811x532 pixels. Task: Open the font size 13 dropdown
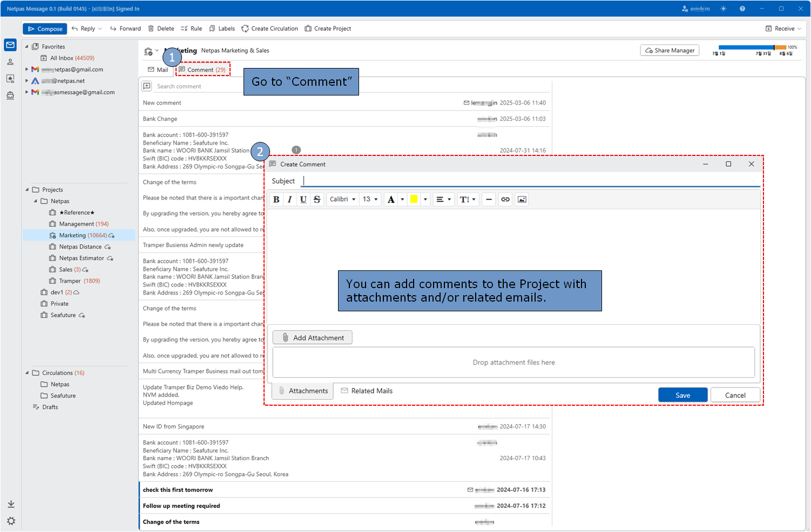click(370, 199)
